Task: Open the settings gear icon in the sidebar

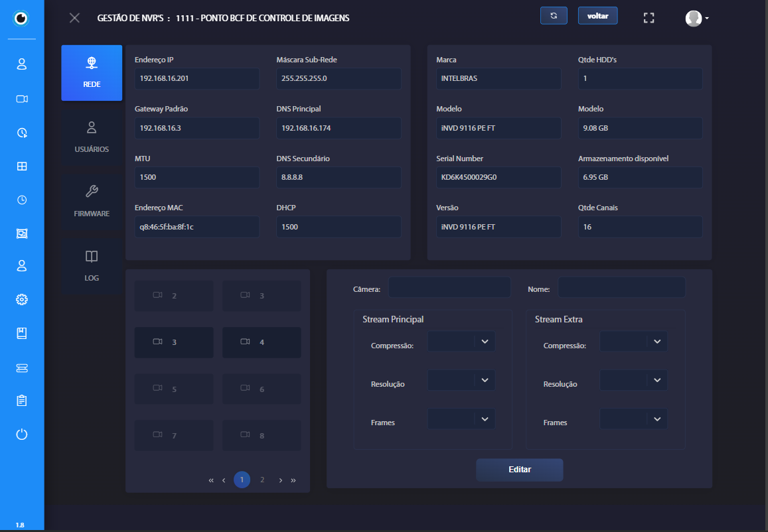Action: (x=21, y=300)
